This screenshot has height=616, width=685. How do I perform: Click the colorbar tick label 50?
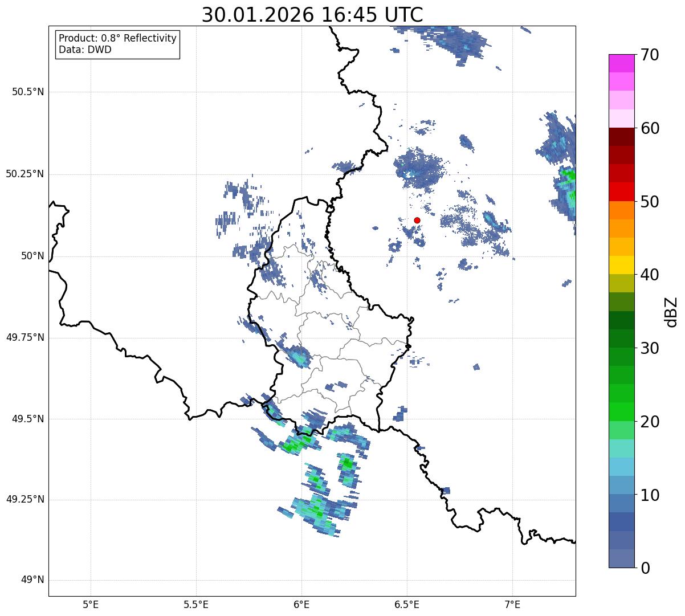pyautogui.click(x=650, y=202)
